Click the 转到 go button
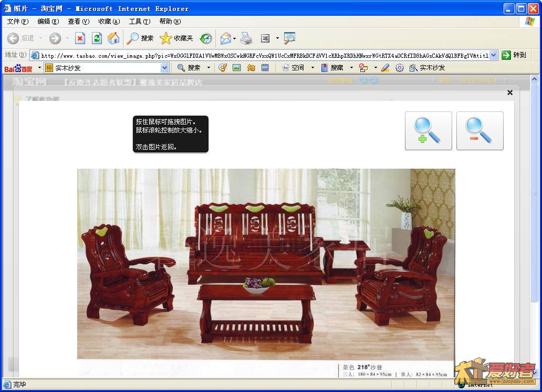The image size is (542, 392). tap(514, 55)
